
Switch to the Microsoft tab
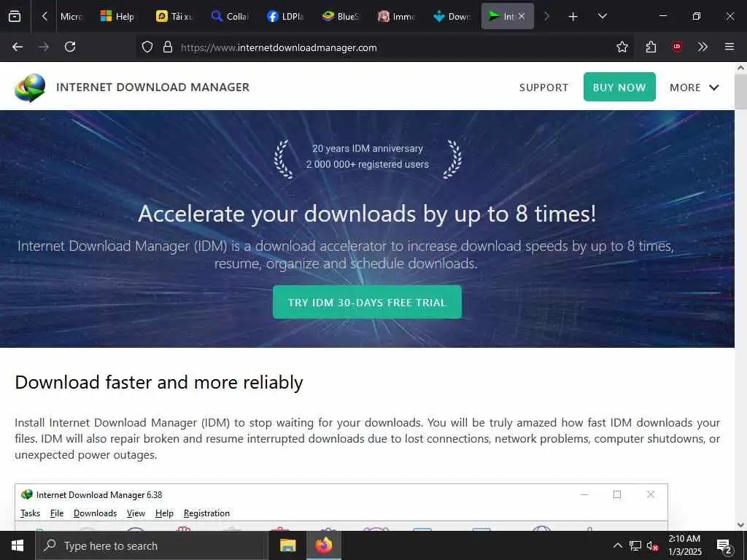[71, 16]
